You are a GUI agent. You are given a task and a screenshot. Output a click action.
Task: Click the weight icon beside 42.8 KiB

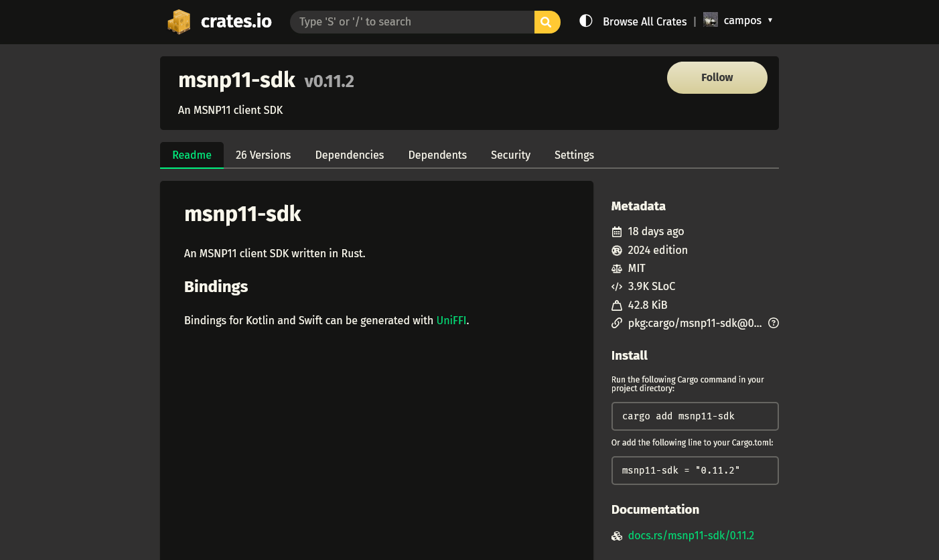coord(617,305)
